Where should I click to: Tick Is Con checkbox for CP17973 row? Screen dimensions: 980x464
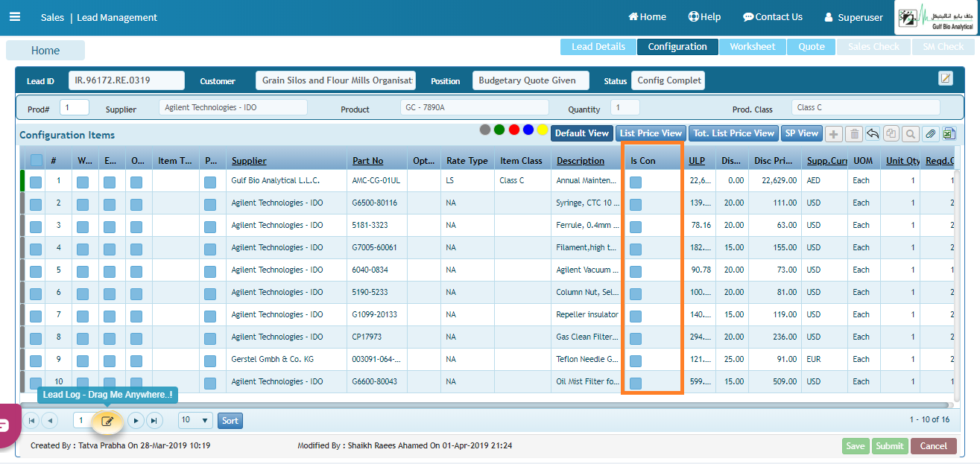(636, 338)
